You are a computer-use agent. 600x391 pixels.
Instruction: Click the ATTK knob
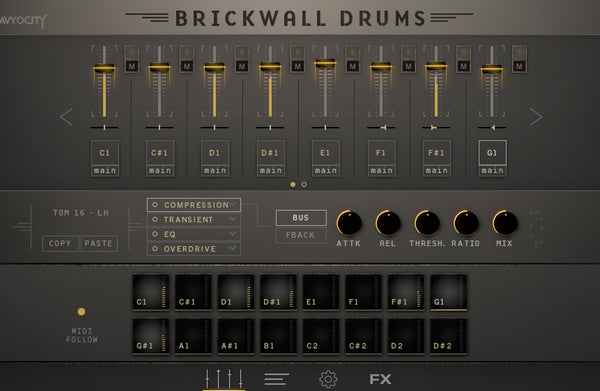[349, 223]
